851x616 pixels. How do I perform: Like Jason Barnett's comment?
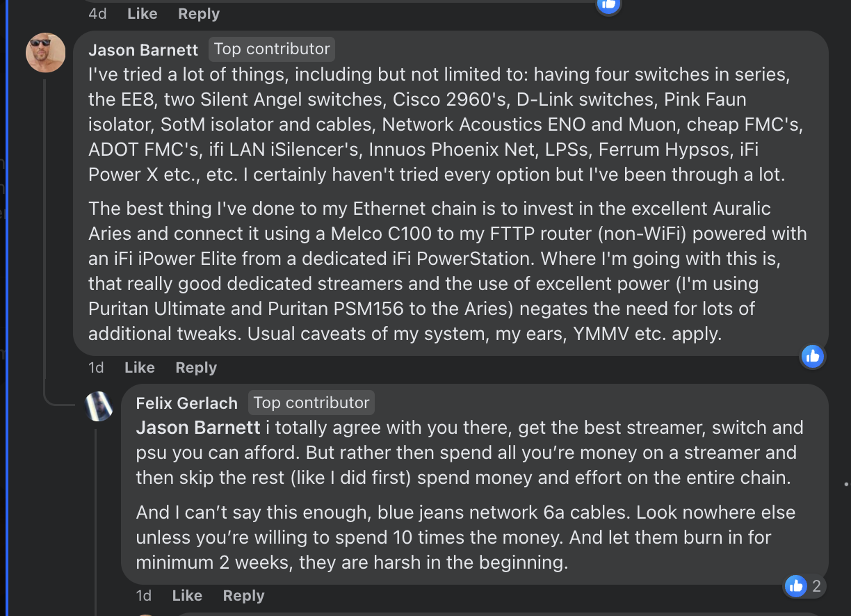[140, 368]
